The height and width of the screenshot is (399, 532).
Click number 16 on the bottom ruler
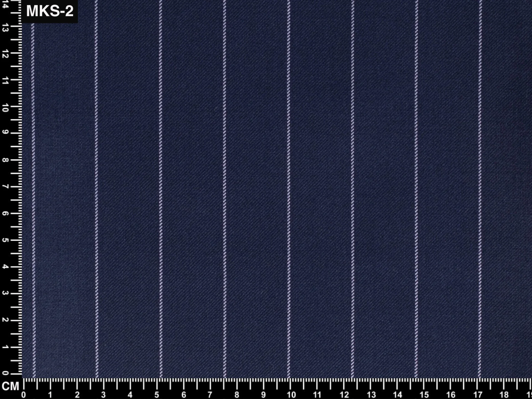point(451,395)
